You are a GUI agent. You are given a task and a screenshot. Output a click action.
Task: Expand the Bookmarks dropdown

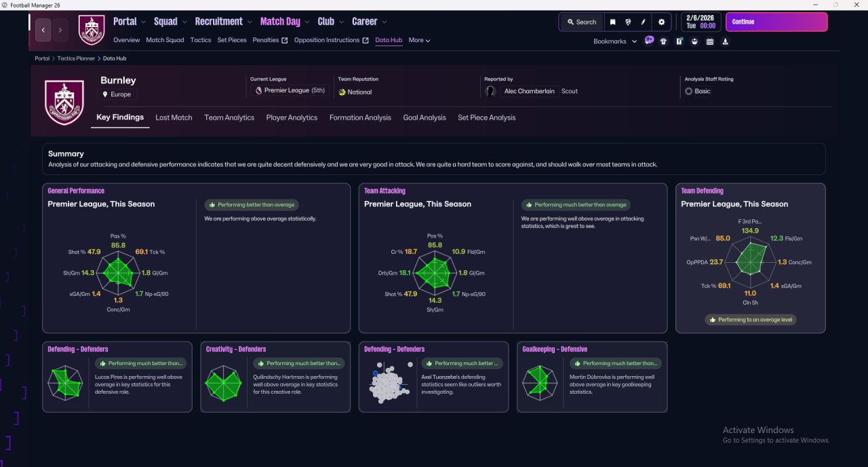coord(615,41)
